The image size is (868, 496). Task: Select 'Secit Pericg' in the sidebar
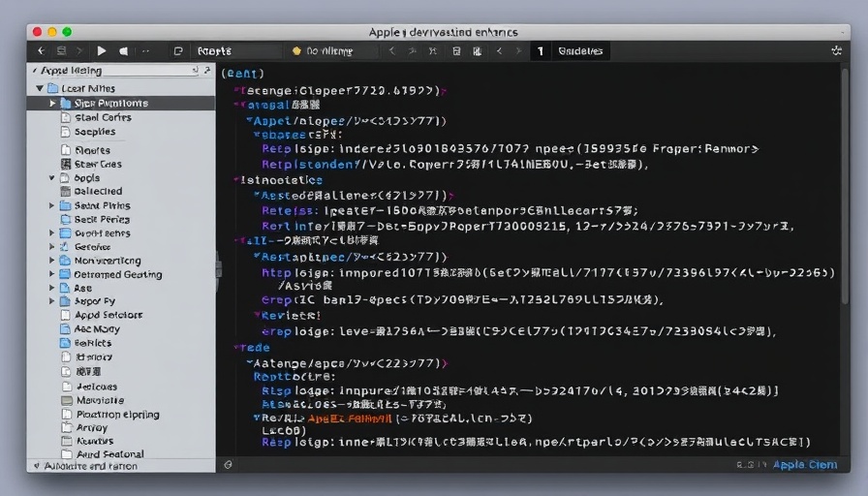[102, 219]
